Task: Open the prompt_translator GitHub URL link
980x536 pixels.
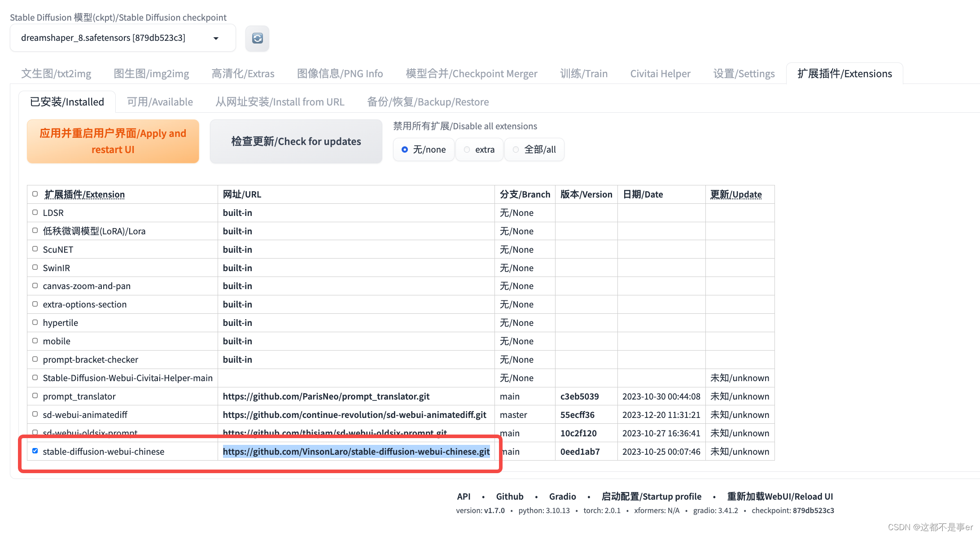Action: pos(326,396)
